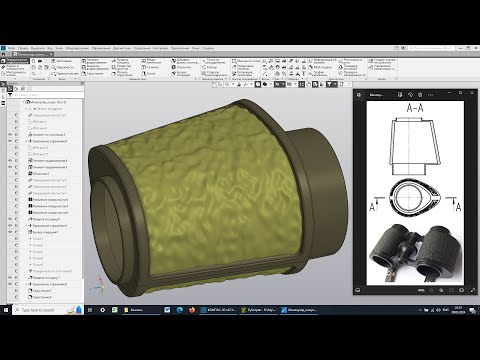
Task: Expand Зеркальное отражение:6 tree node
Action: click(x=26, y=284)
